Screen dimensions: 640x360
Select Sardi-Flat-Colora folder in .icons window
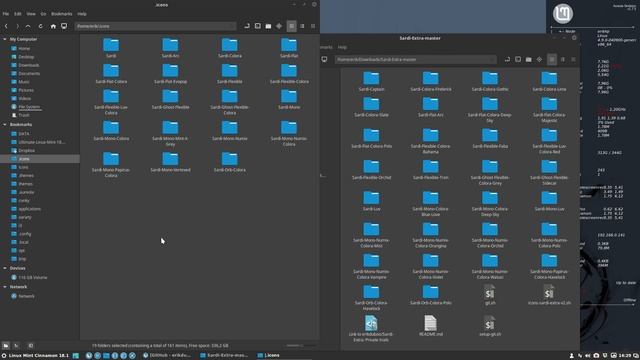(111, 74)
